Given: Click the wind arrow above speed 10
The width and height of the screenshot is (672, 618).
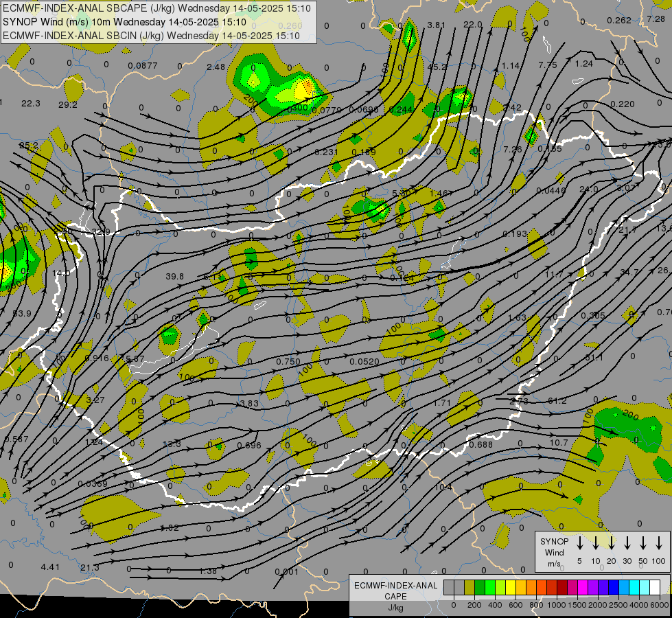Looking at the screenshot, I should coord(595,543).
